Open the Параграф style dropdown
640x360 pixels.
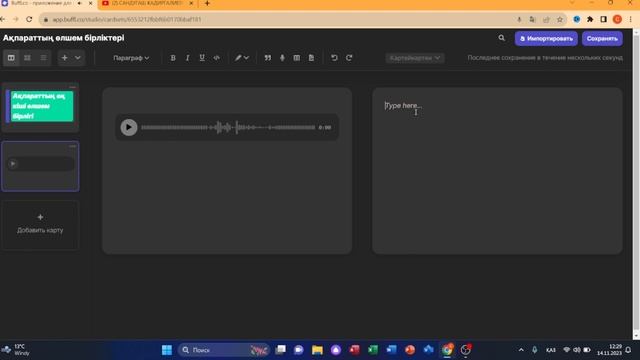pyautogui.click(x=131, y=58)
